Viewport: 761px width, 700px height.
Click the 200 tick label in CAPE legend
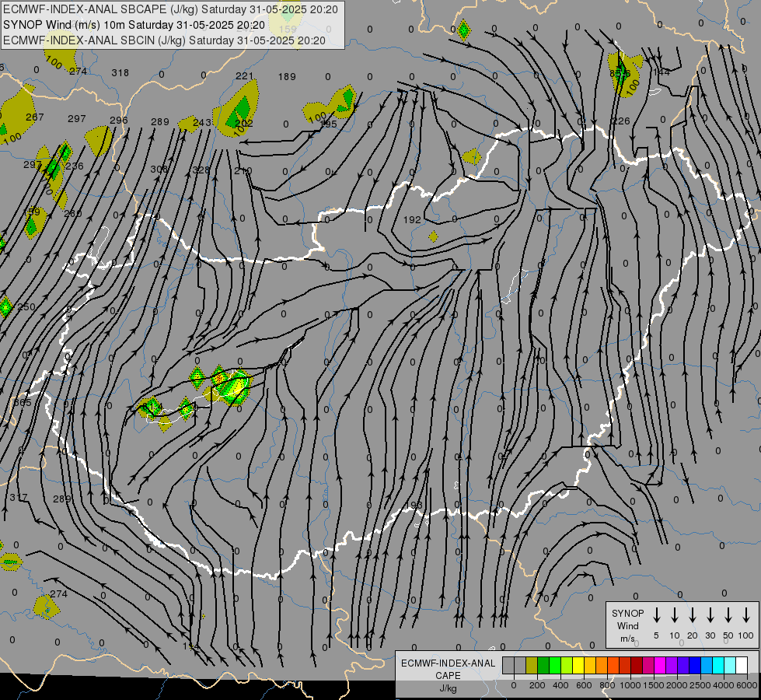(537, 685)
